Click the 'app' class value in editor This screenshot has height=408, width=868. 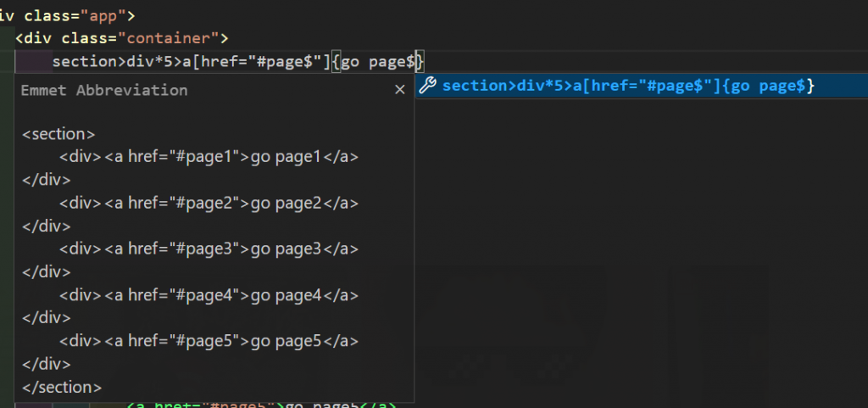[103, 15]
